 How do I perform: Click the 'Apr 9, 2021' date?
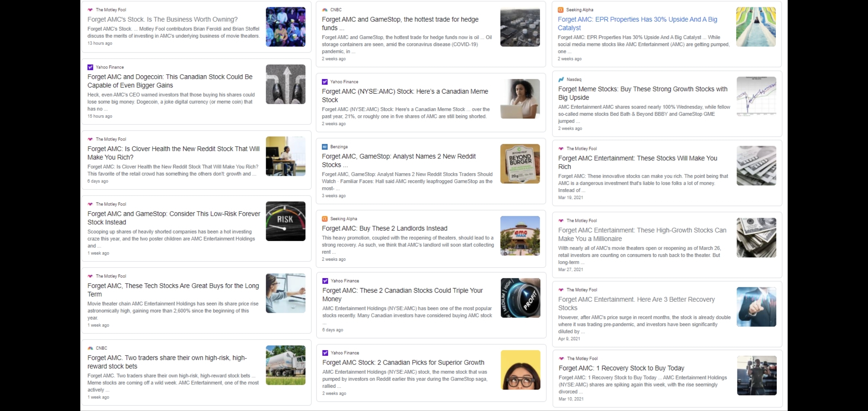[x=569, y=339]
